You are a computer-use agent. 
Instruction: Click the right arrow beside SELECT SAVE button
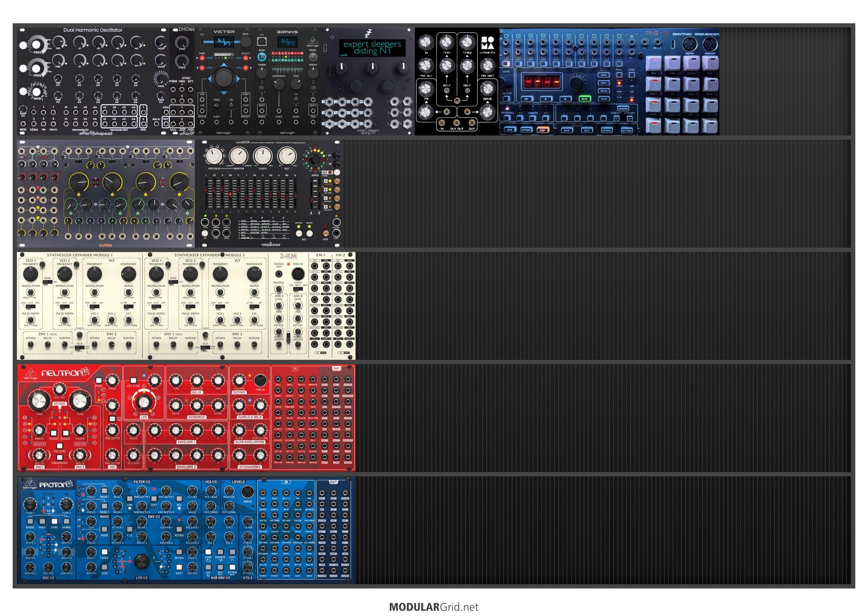tap(250, 58)
